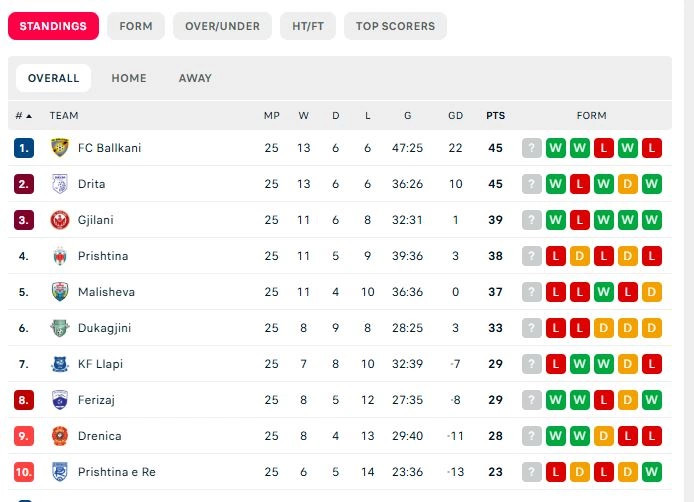The width and height of the screenshot is (694, 502).
Task: Select the Home standings filter
Action: pos(129,78)
